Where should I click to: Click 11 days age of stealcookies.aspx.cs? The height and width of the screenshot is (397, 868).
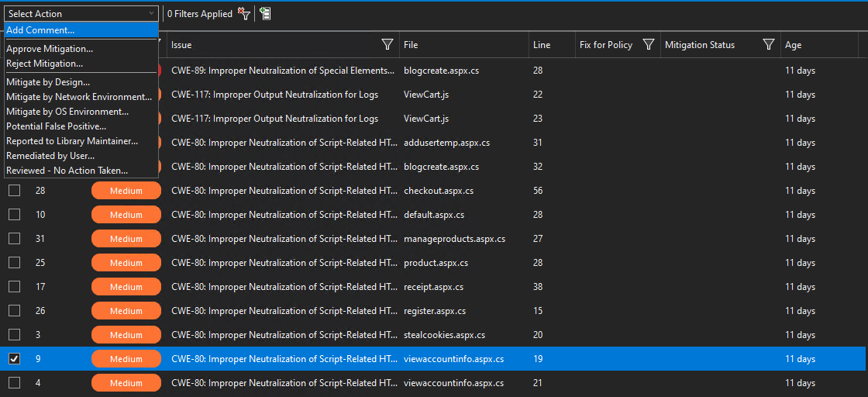[x=800, y=335]
